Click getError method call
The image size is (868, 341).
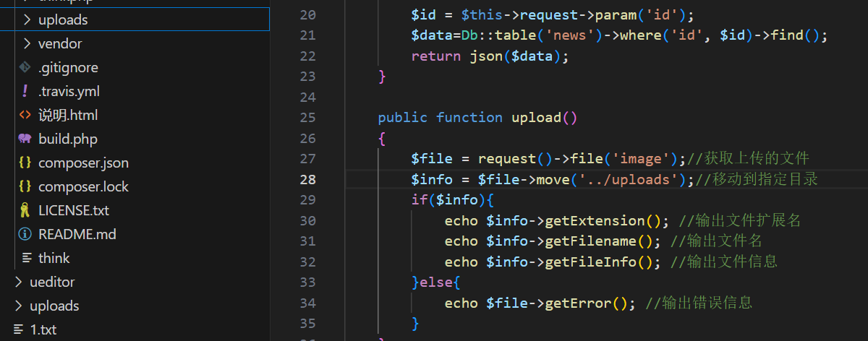578,303
